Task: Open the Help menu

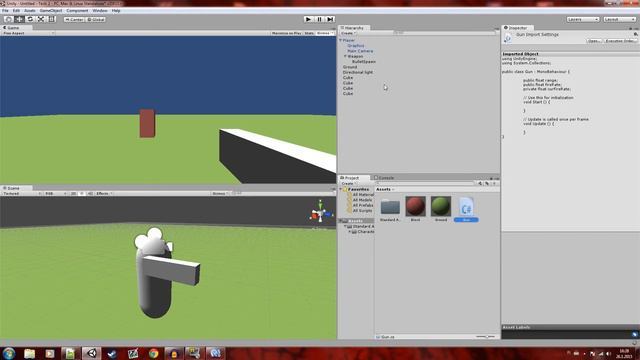Action: 116,11
